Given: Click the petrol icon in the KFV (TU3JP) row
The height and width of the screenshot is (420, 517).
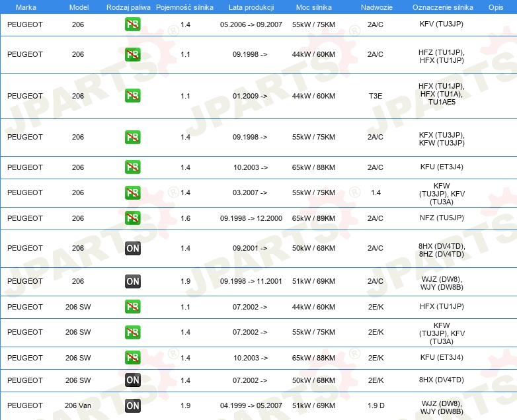Looking at the screenshot, I should [132, 24].
